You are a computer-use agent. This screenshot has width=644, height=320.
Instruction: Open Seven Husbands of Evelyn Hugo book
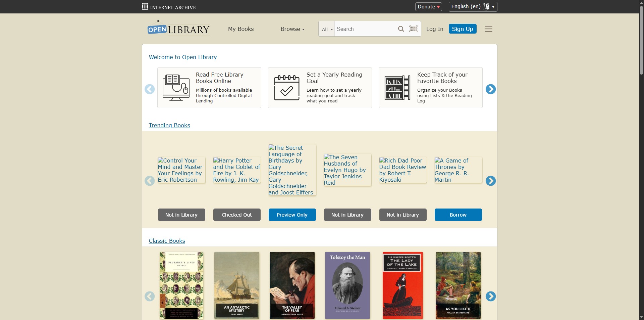(x=347, y=170)
